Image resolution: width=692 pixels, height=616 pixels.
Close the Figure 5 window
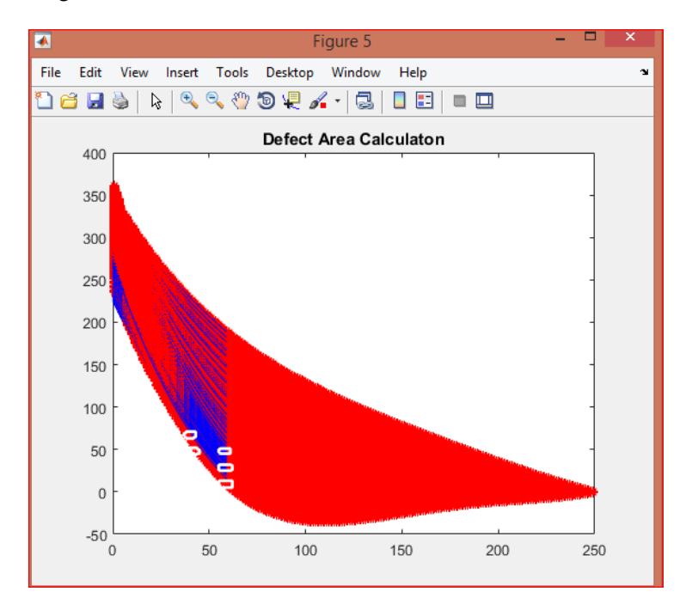pyautogui.click(x=630, y=38)
